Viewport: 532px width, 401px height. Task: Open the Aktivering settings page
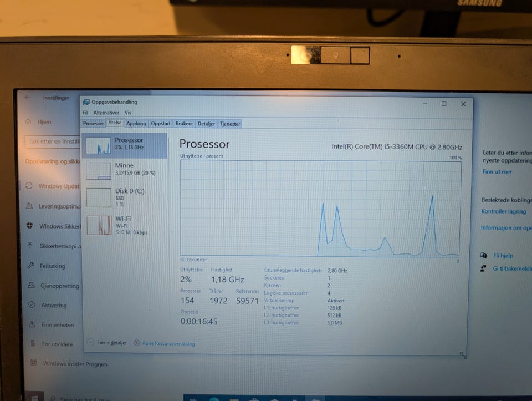pos(54,305)
